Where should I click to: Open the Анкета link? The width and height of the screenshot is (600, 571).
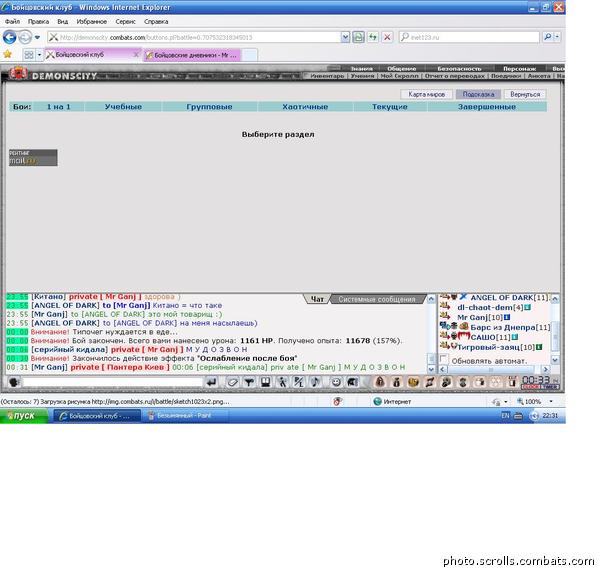point(539,76)
